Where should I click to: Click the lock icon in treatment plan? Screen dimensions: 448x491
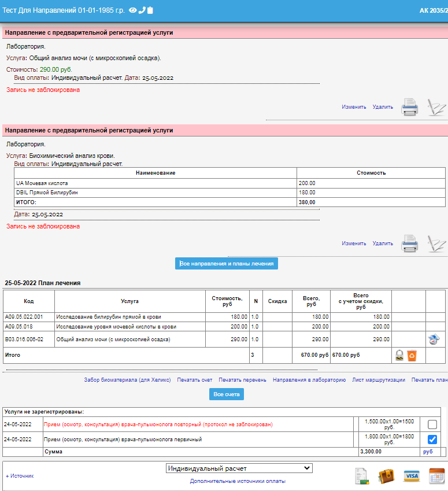coord(399,355)
